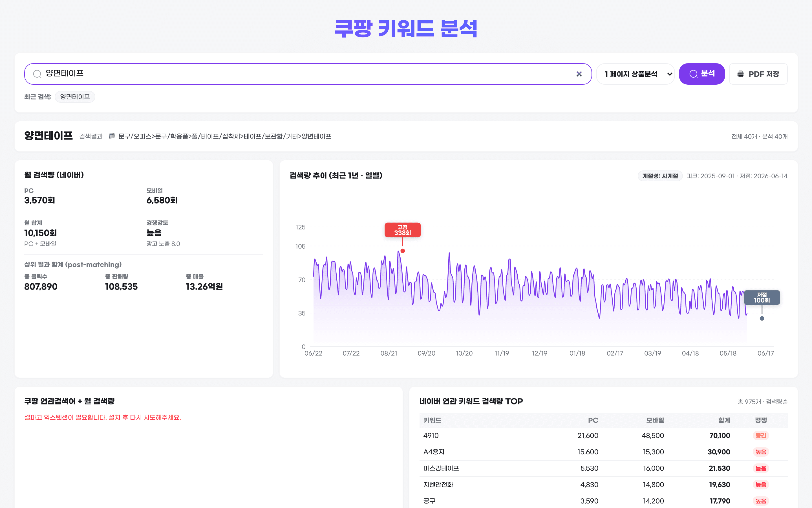Click the 분석 button
Image resolution: width=812 pixels, height=508 pixels.
pyautogui.click(x=701, y=74)
